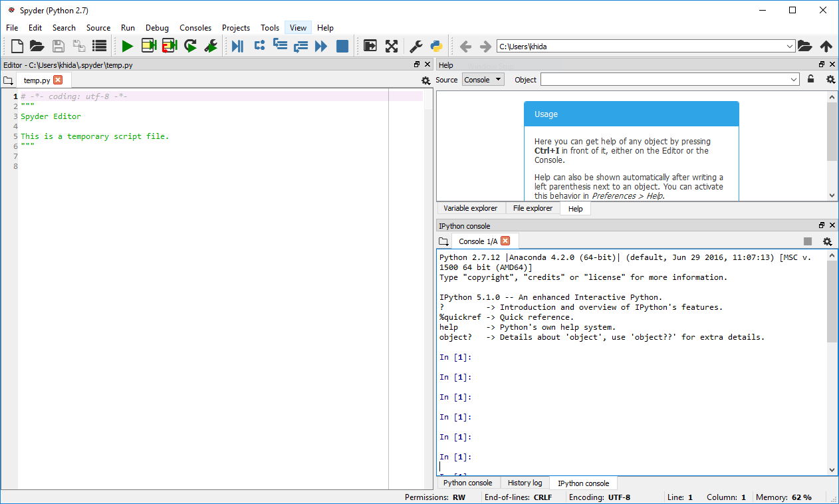
Task: Open the Projects menu
Action: [x=236, y=27]
